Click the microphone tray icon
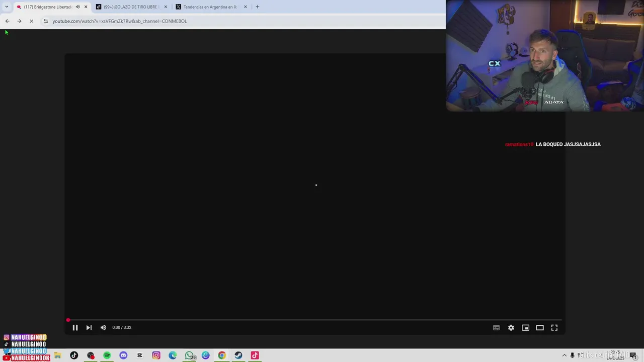The image size is (644, 362). (x=572, y=355)
